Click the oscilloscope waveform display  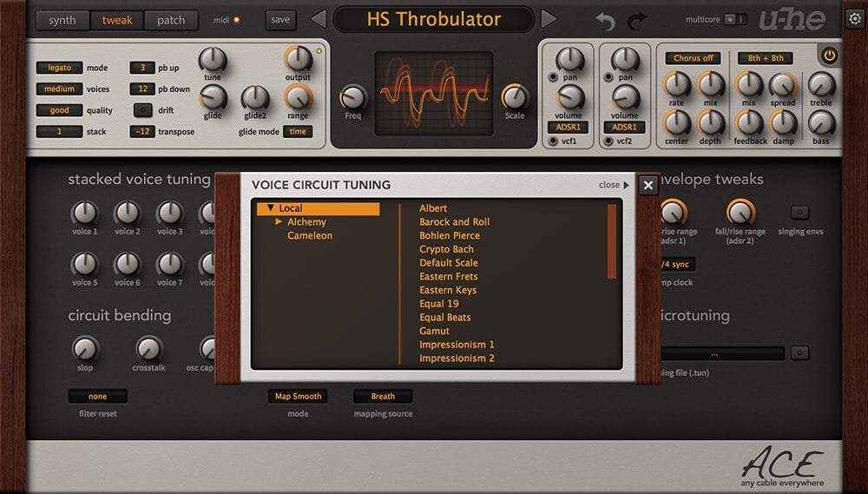[433, 94]
